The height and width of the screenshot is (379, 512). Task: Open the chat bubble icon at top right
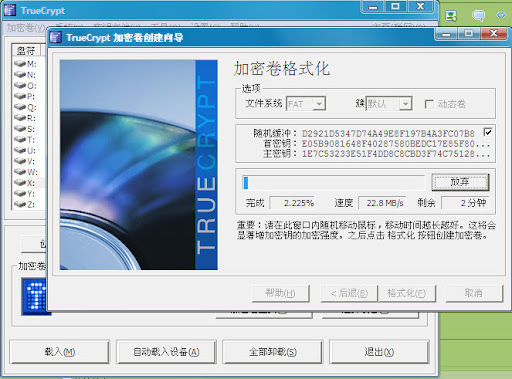coord(478,15)
